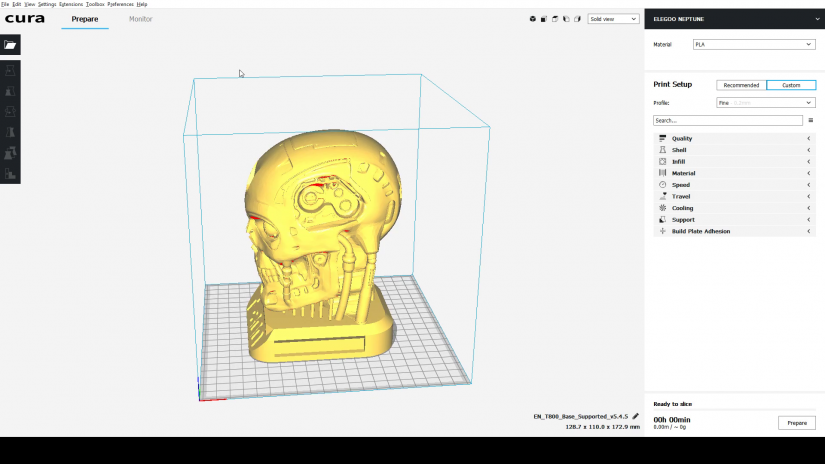825x464 pixels.
Task: Select the Move tool in left toolbar
Action: (10, 70)
